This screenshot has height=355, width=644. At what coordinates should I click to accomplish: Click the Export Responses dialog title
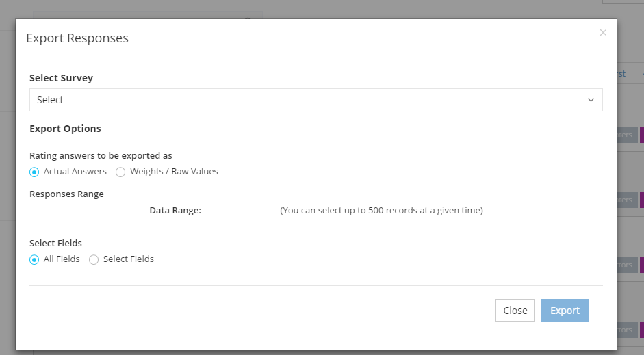tap(77, 38)
